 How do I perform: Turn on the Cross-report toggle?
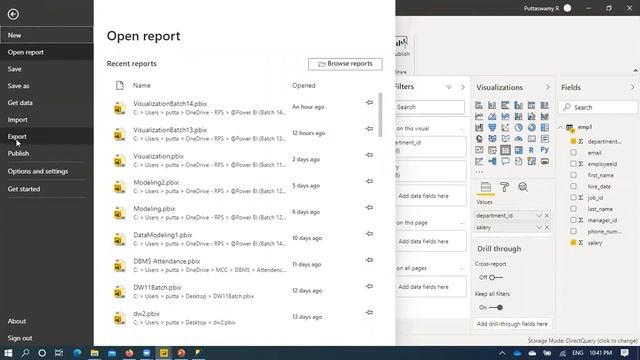(x=496, y=278)
